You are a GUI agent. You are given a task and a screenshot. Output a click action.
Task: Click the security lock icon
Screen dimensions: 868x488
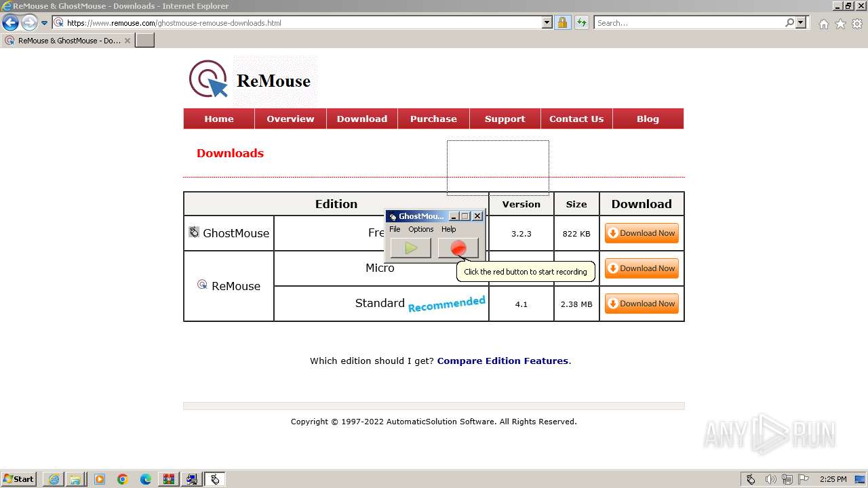(x=562, y=22)
